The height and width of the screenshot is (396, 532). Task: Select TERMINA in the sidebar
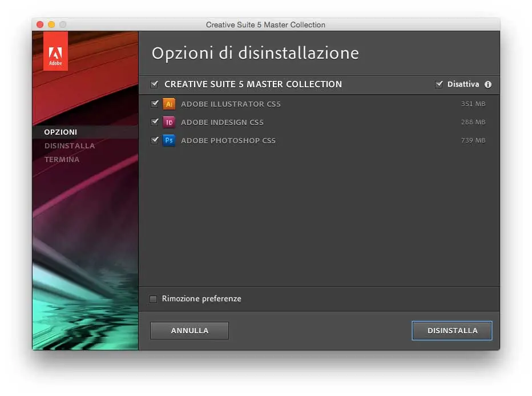(62, 159)
